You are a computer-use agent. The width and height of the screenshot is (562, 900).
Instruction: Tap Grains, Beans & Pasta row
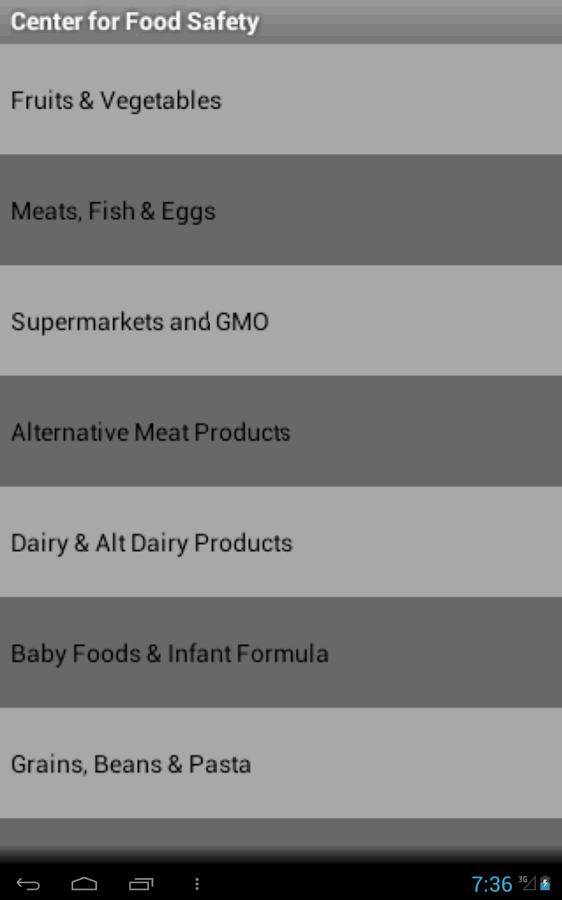[x=281, y=763]
